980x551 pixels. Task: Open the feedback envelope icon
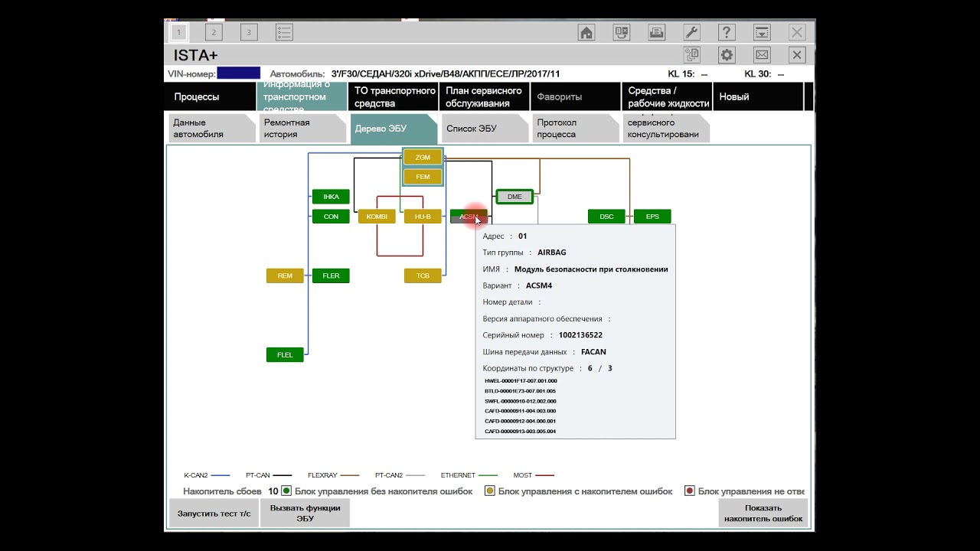click(x=762, y=55)
